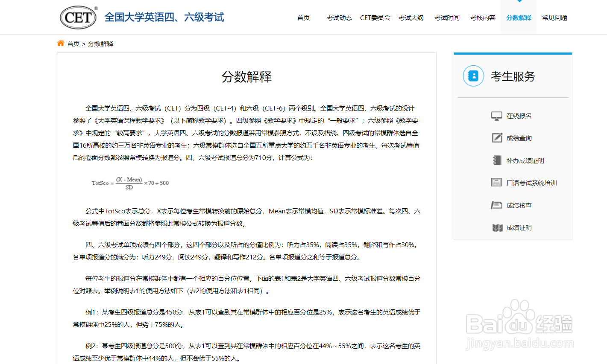
Task: Click the TotSco formula image
Action: click(130, 183)
